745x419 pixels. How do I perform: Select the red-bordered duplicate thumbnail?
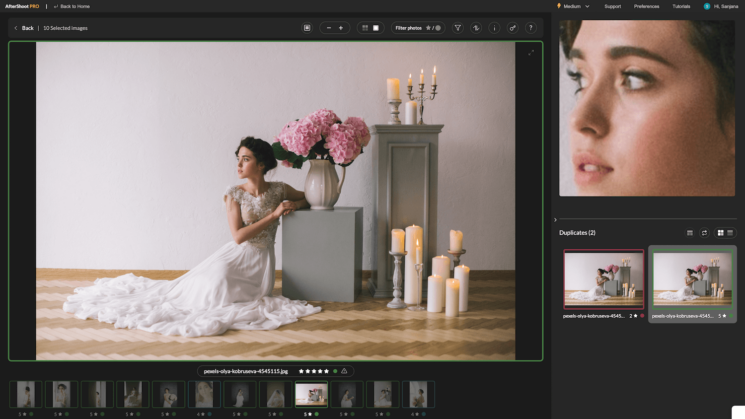coord(603,279)
